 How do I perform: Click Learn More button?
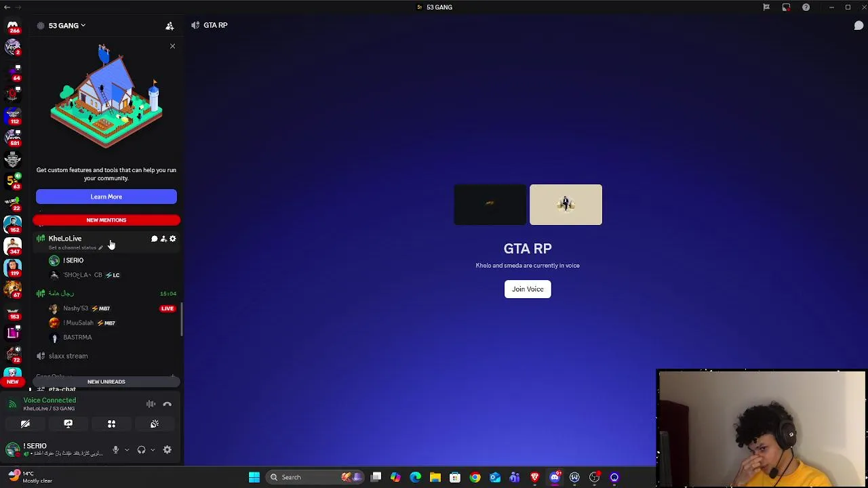[106, 197]
